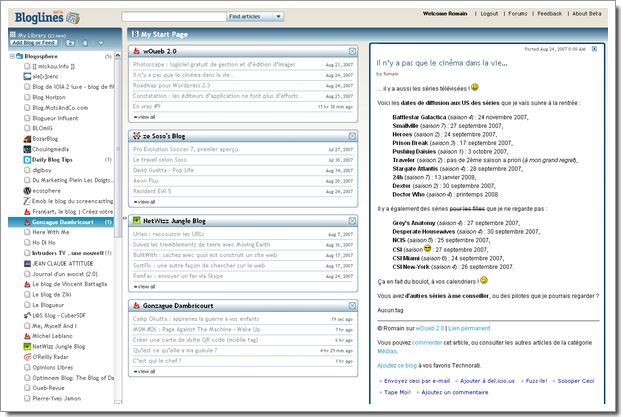
Task: Click the My Start Page header icon
Action: [x=135, y=34]
